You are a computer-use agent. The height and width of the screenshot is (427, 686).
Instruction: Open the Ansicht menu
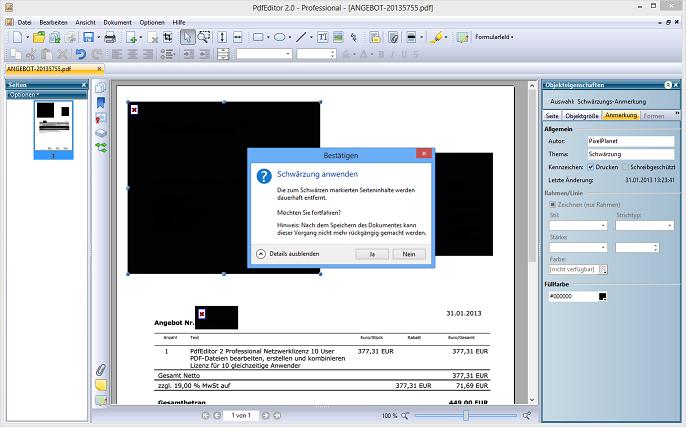tap(85, 22)
